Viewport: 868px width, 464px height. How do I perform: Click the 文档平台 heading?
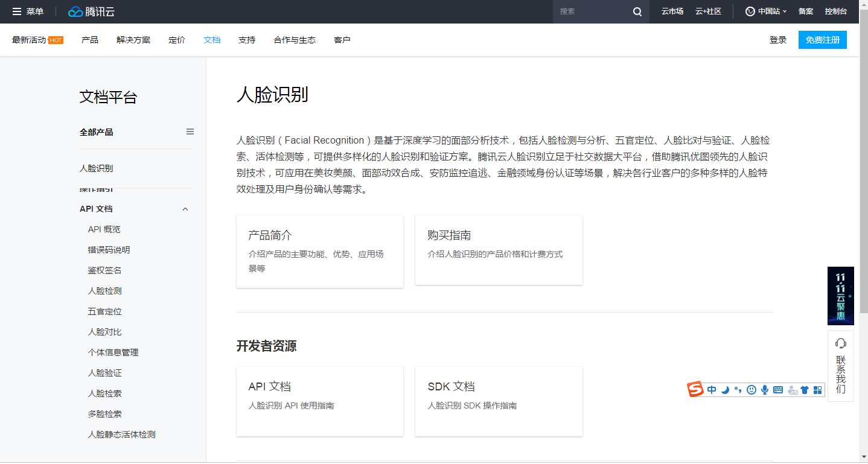(x=109, y=97)
